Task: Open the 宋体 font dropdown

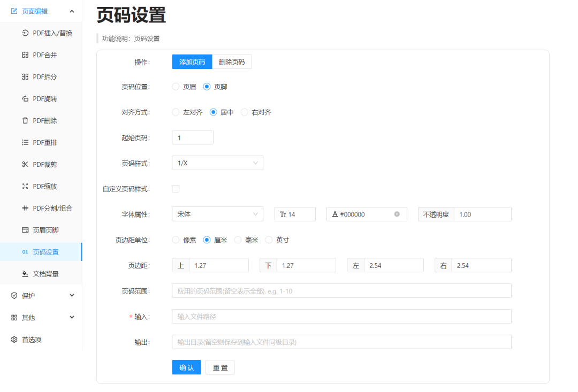Action: pos(217,214)
